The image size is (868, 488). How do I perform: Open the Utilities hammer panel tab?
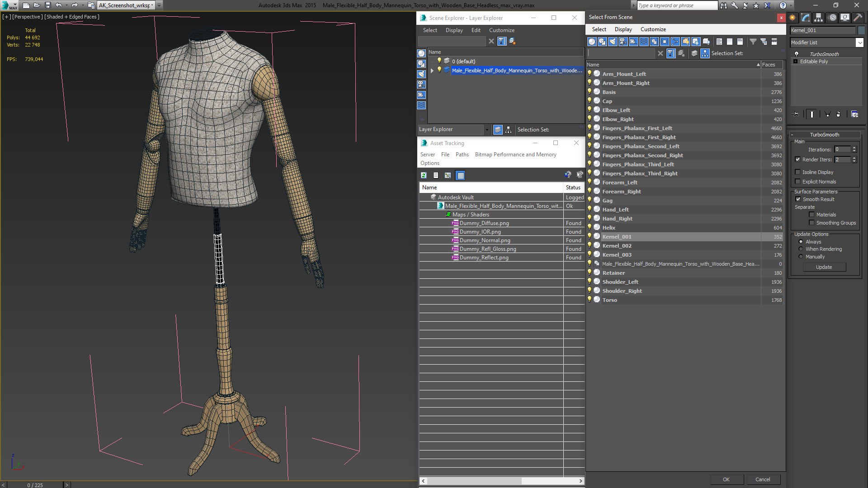point(858,18)
